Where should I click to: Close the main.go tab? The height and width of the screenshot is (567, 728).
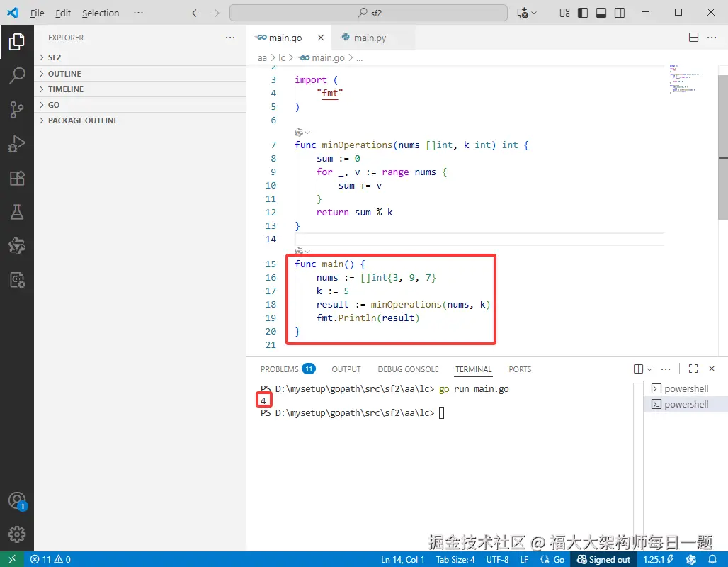point(321,38)
